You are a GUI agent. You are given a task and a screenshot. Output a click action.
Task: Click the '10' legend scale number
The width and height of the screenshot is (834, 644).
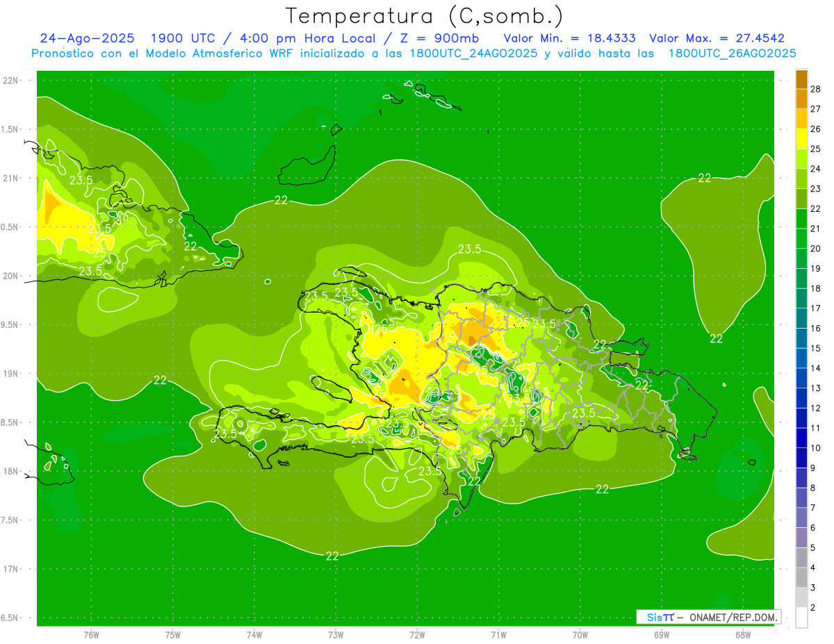click(x=816, y=448)
